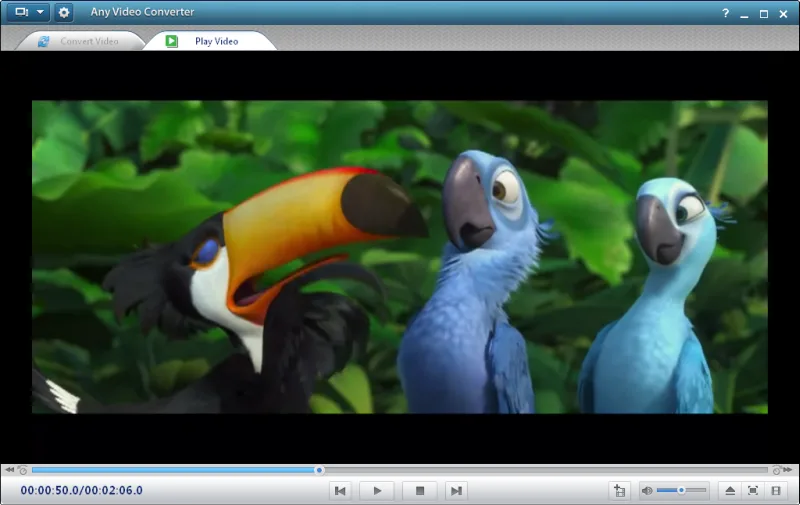Click the clock icon right of seek bar
This screenshot has width=800, height=505.
click(777, 470)
